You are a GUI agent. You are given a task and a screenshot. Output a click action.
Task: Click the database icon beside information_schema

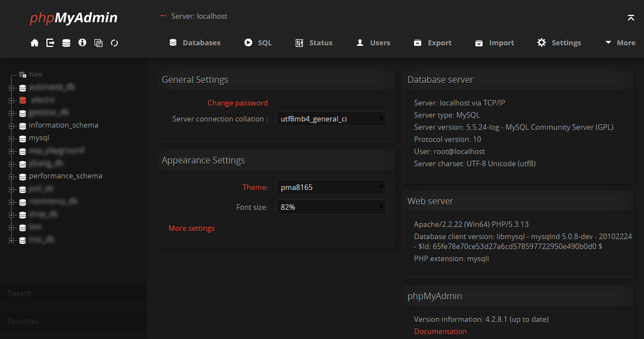pos(23,125)
